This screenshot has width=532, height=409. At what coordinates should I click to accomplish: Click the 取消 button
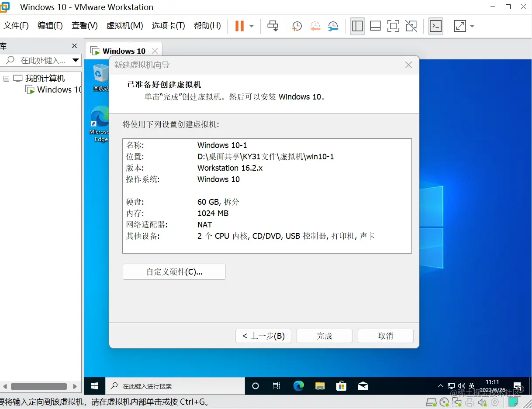tap(386, 336)
